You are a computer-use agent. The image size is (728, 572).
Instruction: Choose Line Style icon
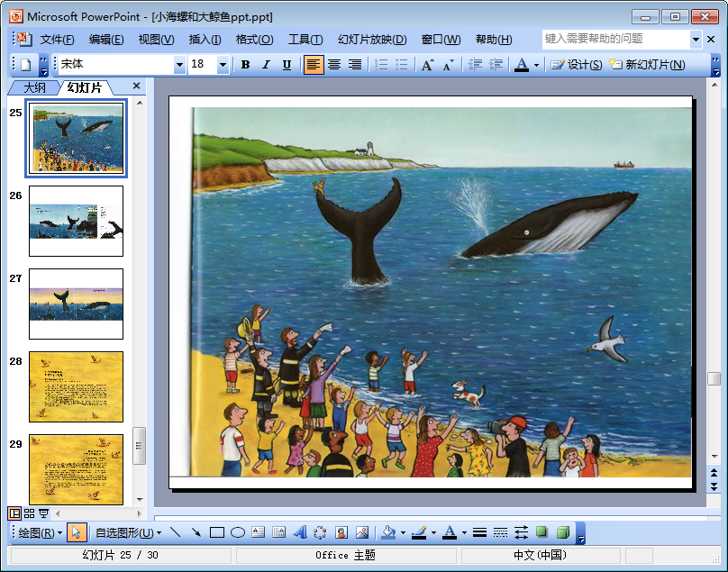coord(479,532)
